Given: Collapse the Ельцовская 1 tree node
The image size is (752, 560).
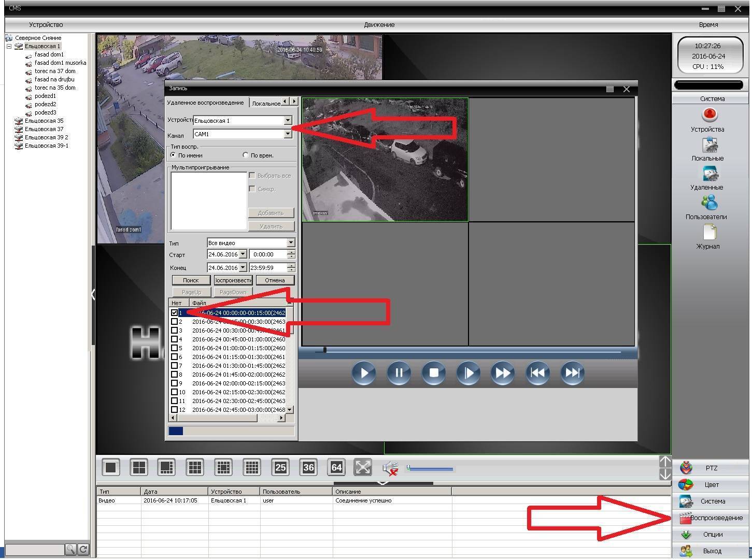Looking at the screenshot, I should click(x=9, y=46).
